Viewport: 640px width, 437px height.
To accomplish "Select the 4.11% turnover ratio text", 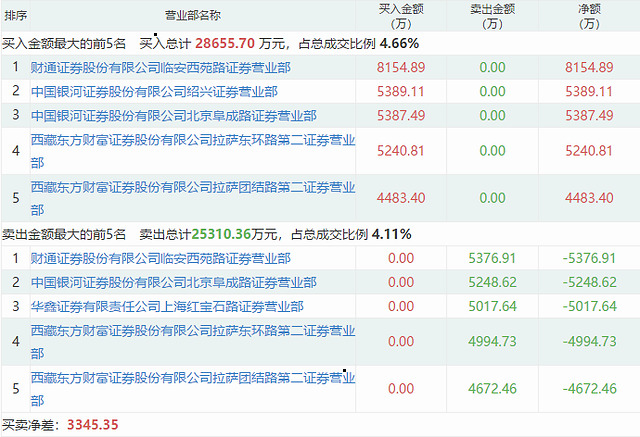I will click(391, 234).
